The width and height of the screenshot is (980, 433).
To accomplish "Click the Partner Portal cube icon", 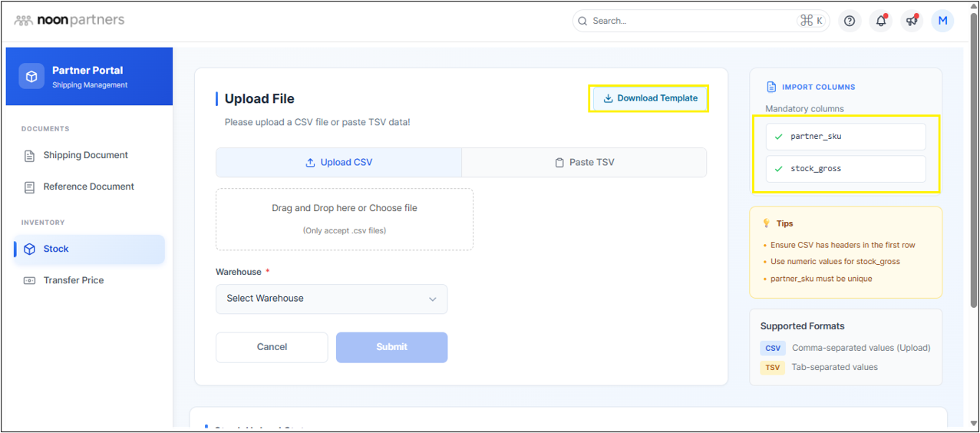I will click(x=31, y=77).
